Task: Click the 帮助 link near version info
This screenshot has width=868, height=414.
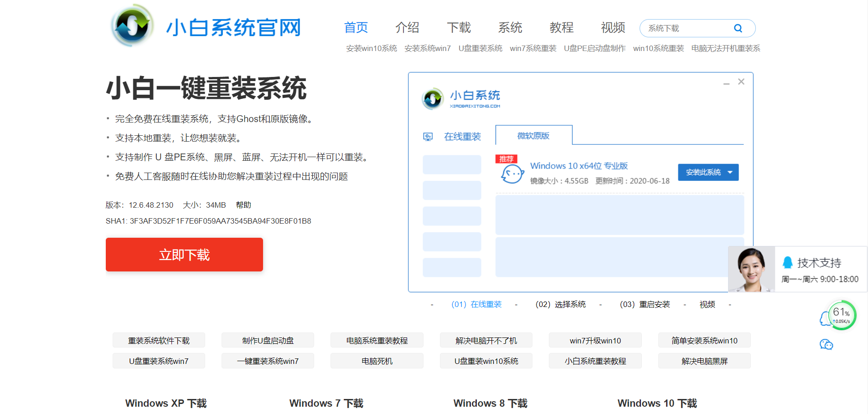Action: (243, 205)
